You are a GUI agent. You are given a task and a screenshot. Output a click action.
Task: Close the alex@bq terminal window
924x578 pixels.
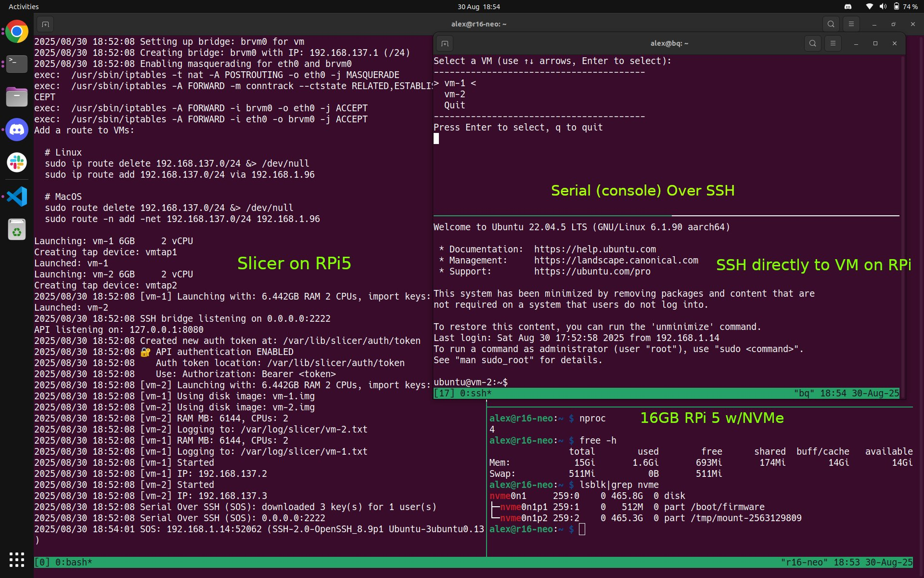(x=894, y=43)
